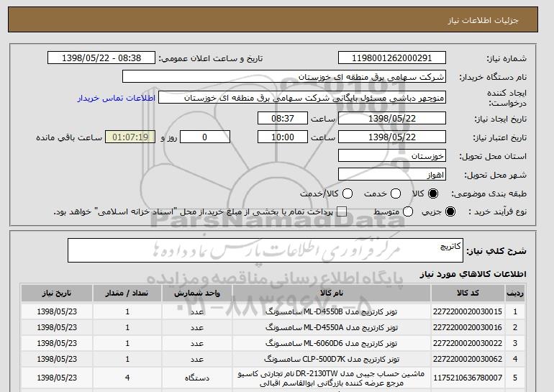Toggle the treasury documents payment checkbox
The image size is (554, 392).
click(x=342, y=211)
